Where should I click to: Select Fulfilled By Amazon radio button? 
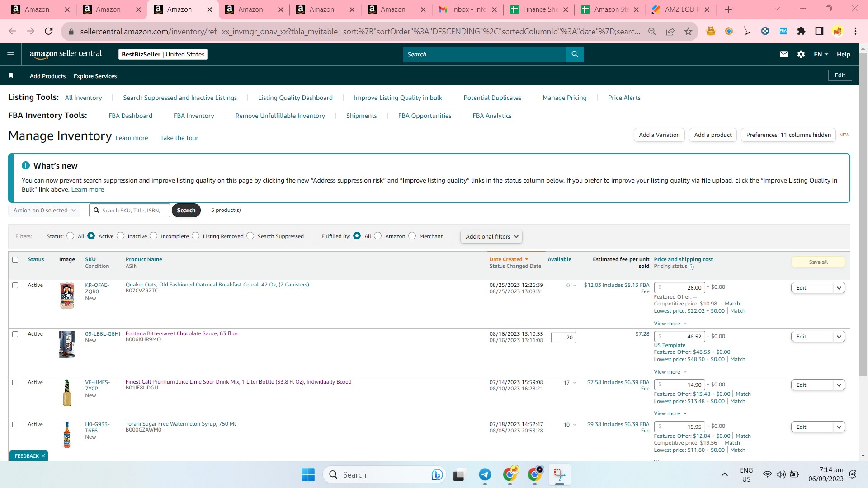(378, 236)
